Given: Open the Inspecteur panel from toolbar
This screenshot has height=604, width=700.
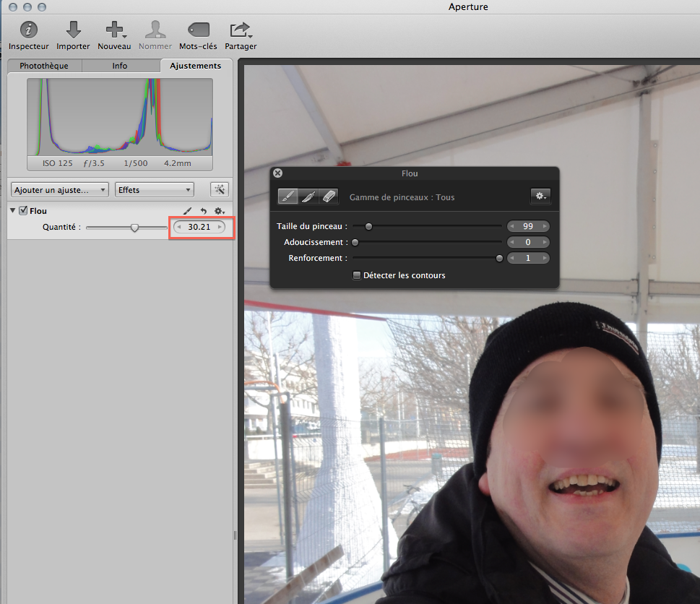Looking at the screenshot, I should [29, 30].
